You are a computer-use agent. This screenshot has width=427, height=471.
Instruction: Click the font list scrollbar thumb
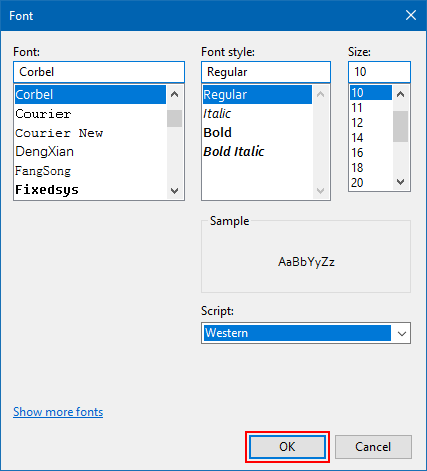click(174, 119)
